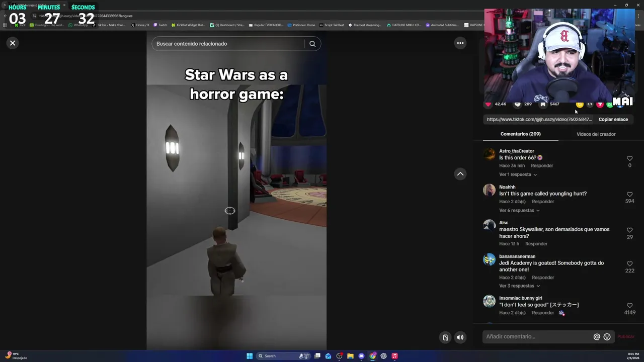Share video via the embed code icon

pyautogui.click(x=590, y=104)
